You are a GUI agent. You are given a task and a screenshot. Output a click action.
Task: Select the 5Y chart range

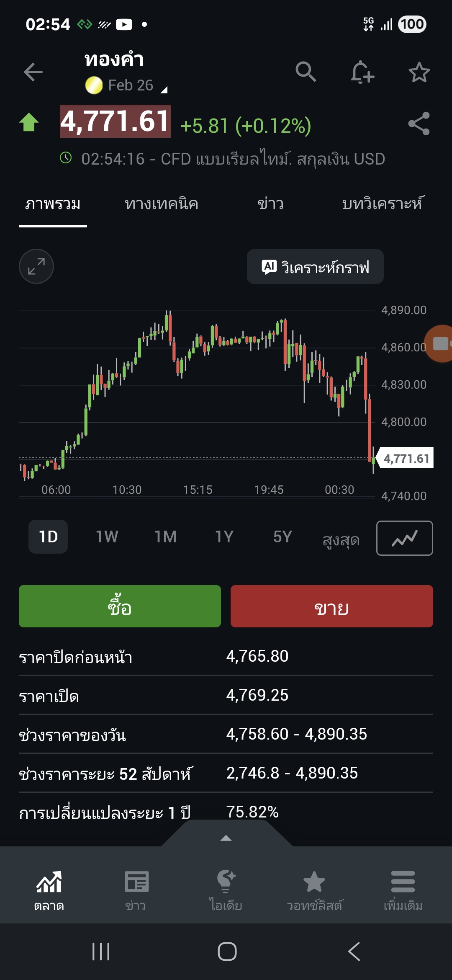(x=282, y=537)
